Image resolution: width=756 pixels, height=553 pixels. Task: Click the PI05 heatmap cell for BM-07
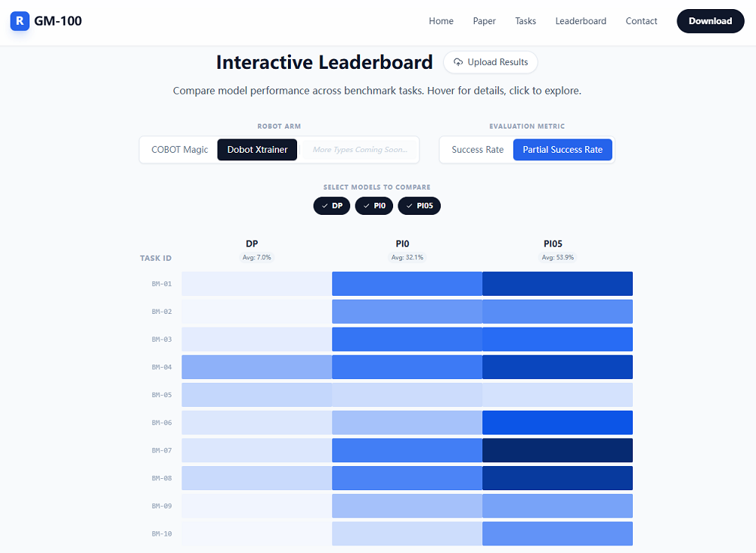557,450
